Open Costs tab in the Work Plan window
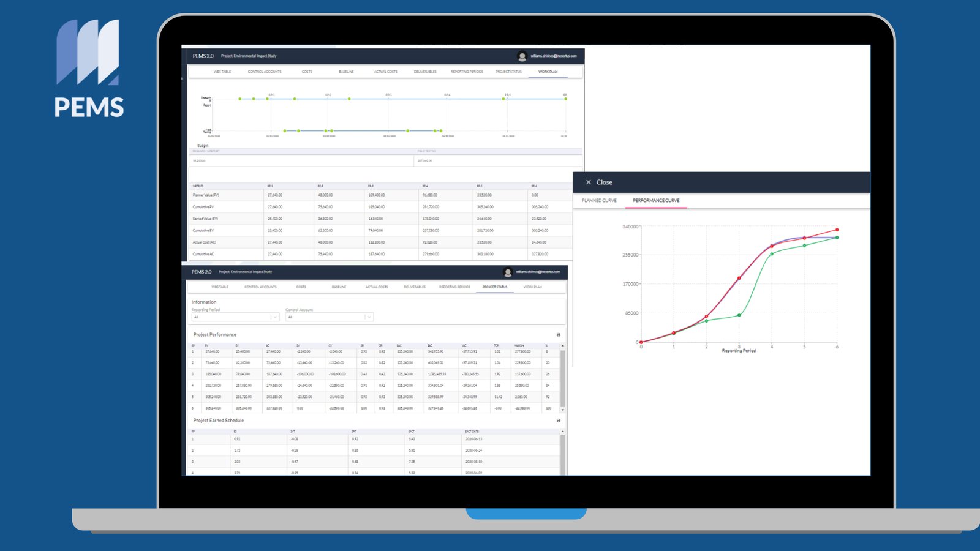 click(x=307, y=72)
